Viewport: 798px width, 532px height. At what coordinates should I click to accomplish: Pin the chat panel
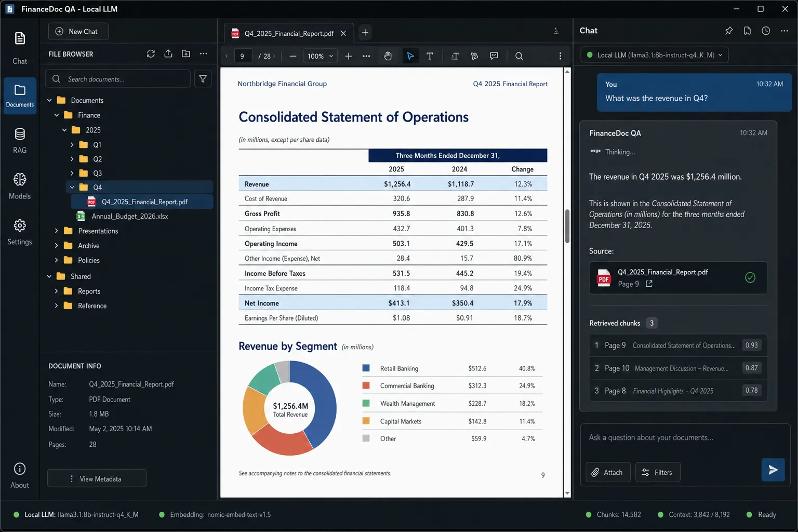[729, 31]
